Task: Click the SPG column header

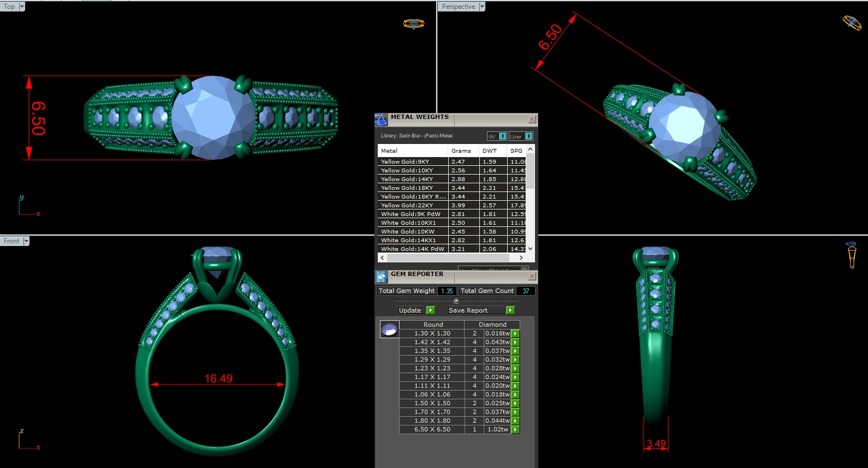Action: point(516,151)
